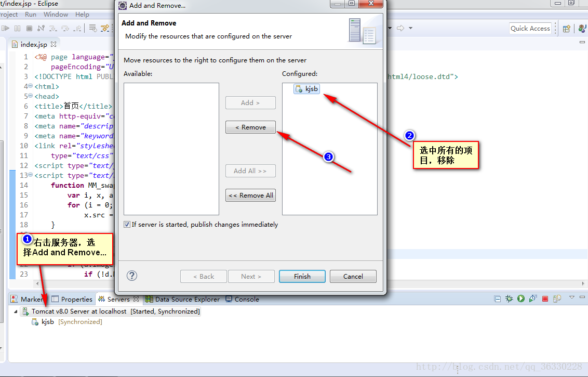Collapse the head tag on line 5
Viewport: 588px width, 377px height.
click(31, 96)
